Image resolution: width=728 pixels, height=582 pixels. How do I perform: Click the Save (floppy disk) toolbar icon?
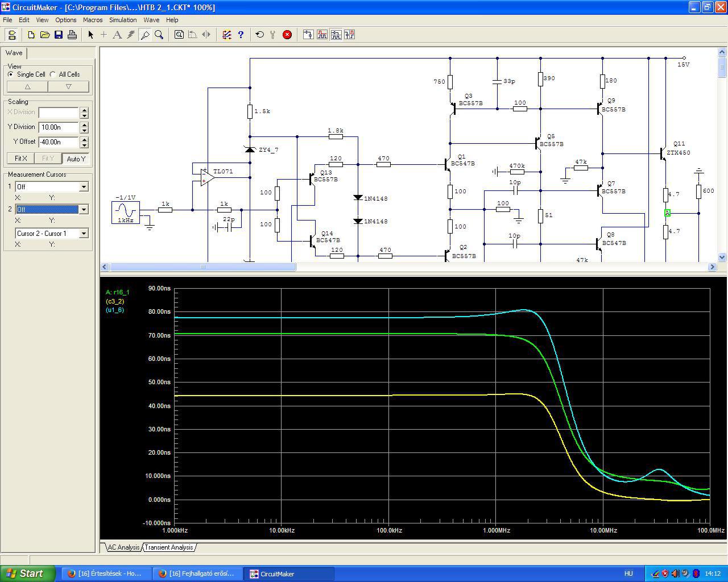pyautogui.click(x=59, y=35)
